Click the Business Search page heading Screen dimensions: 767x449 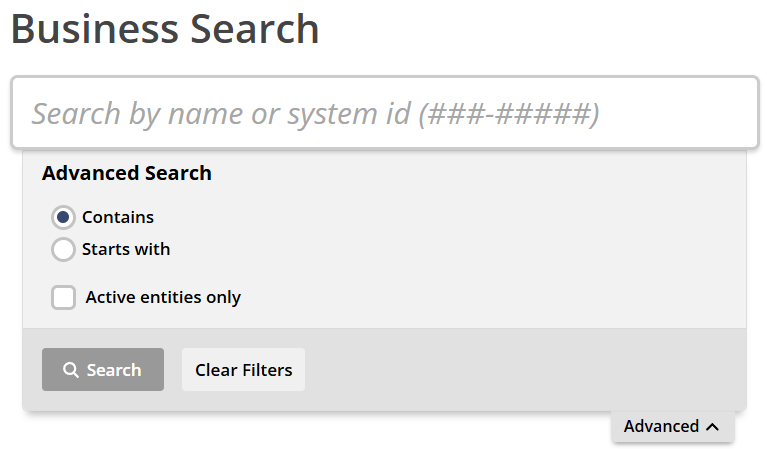pyautogui.click(x=165, y=29)
